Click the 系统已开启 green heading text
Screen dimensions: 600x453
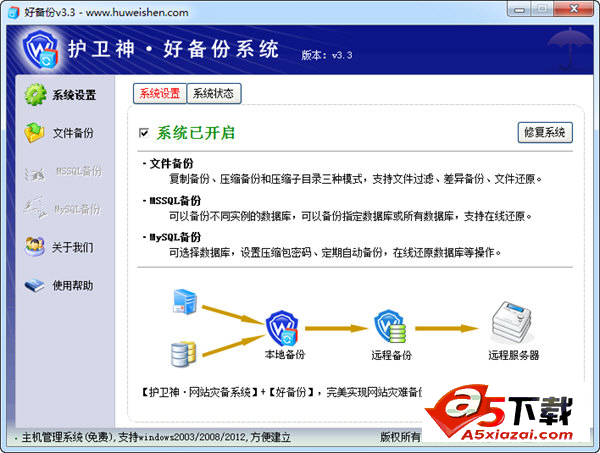point(196,133)
